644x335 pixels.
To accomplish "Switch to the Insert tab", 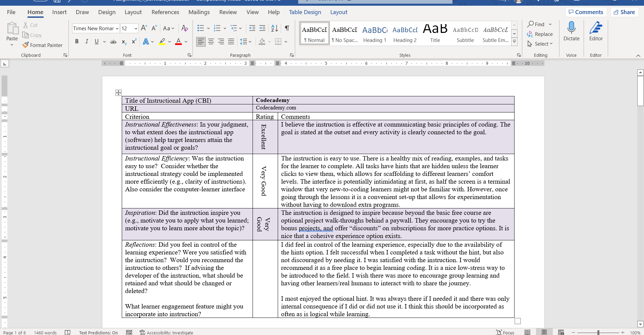I will pyautogui.click(x=59, y=12).
